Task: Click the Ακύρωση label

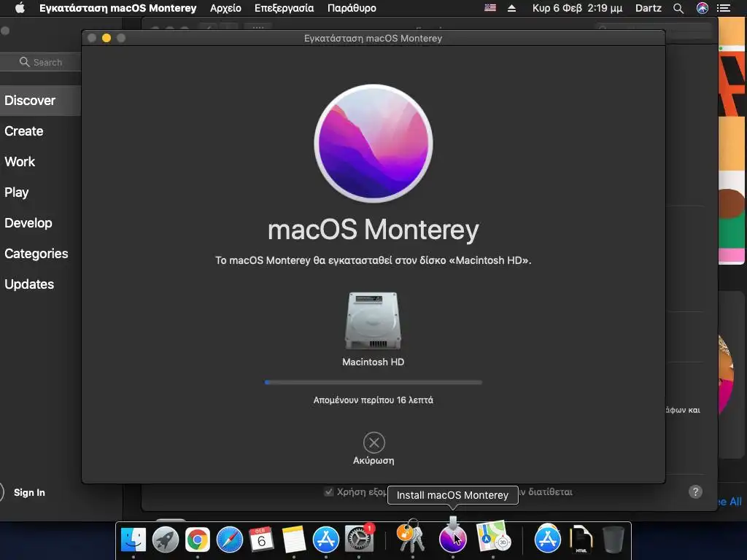Action: (x=373, y=461)
